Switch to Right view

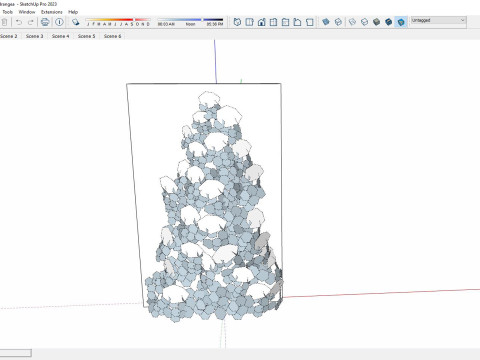[273, 22]
